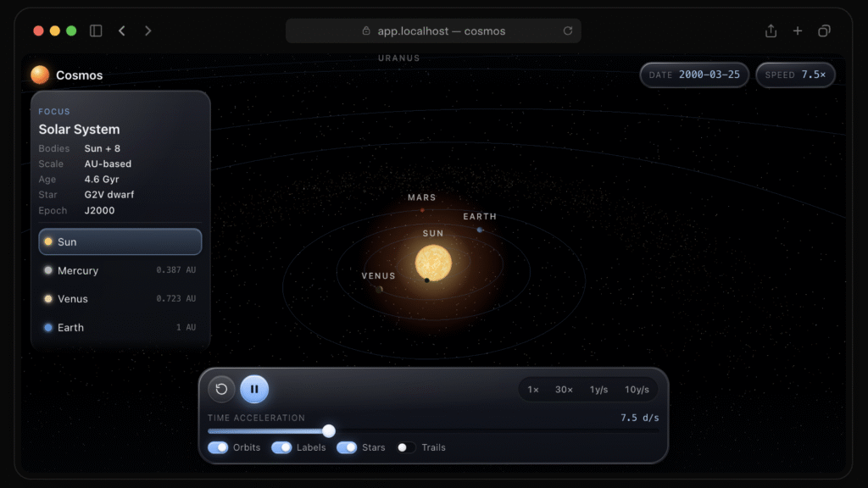
Task: Click the Solar System focus title
Action: click(x=79, y=129)
